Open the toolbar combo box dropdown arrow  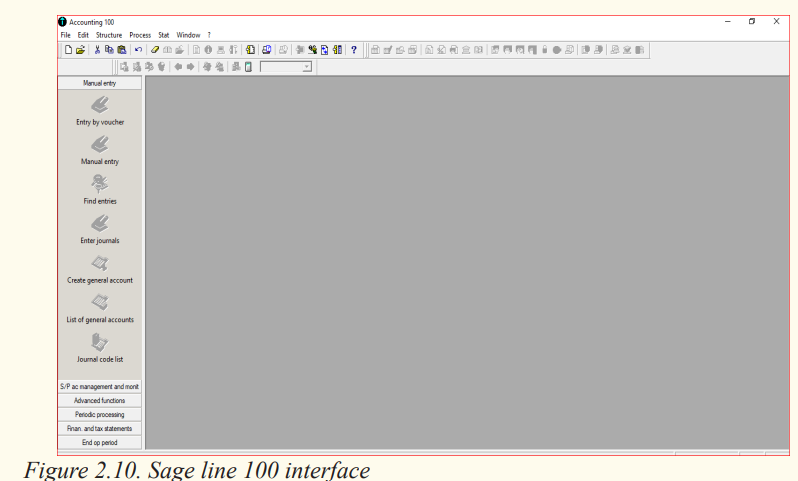306,67
